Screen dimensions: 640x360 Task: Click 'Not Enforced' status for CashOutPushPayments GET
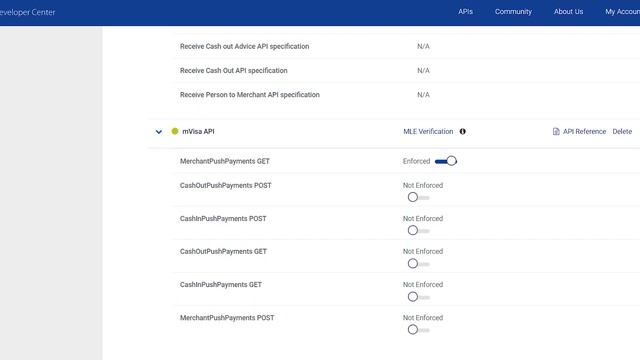point(423,251)
